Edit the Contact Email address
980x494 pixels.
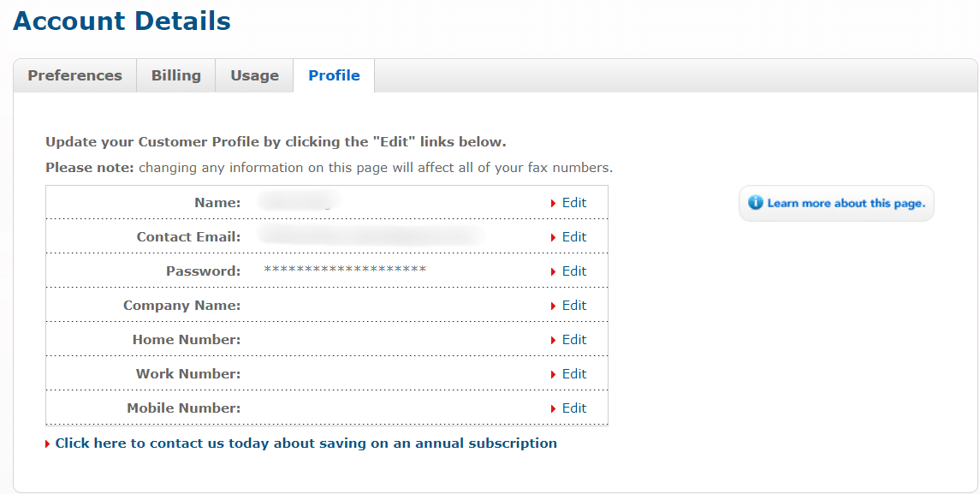point(573,236)
